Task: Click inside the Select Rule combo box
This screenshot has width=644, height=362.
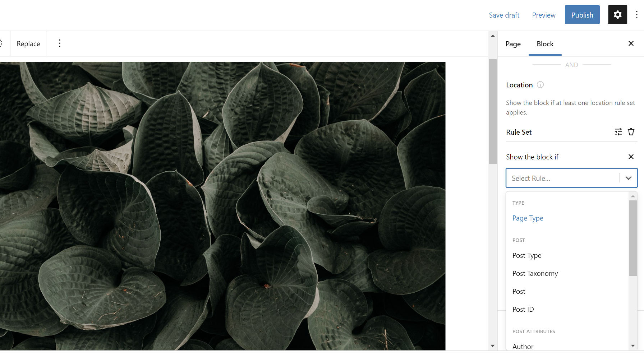Action: click(561, 178)
